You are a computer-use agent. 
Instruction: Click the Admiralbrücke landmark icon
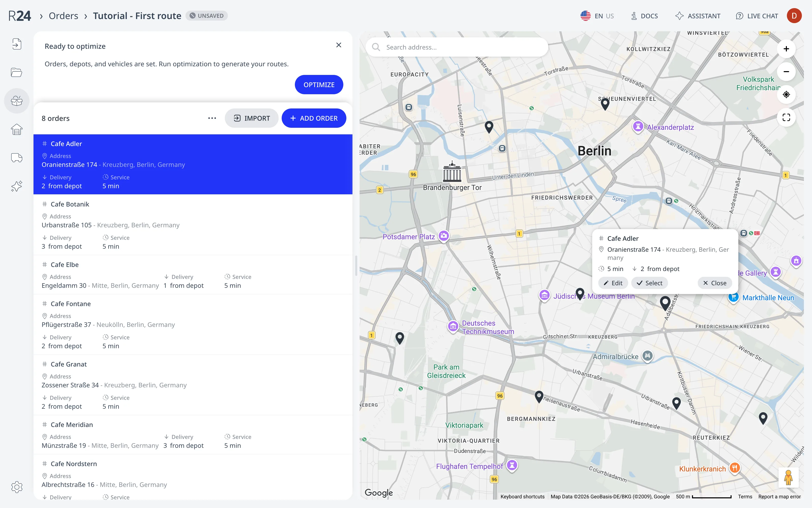tap(648, 356)
